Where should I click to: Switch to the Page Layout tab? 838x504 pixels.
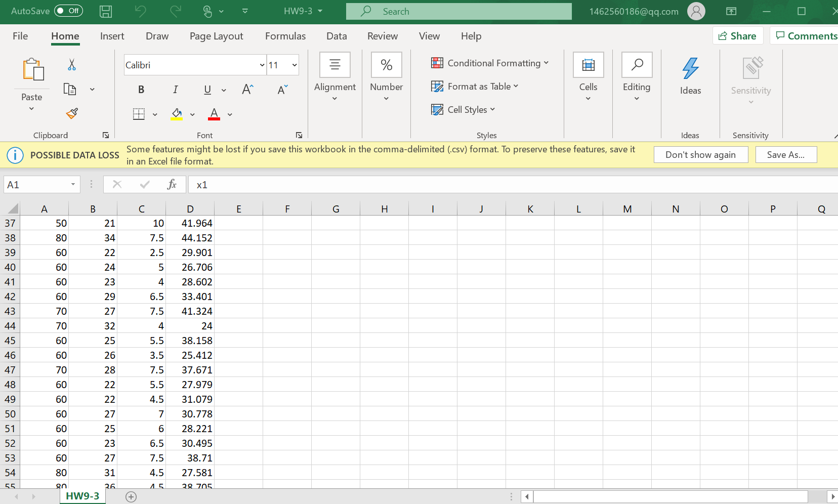pyautogui.click(x=216, y=36)
